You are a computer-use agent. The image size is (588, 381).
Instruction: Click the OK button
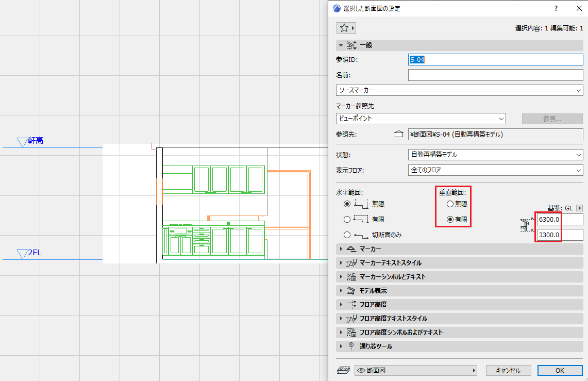pos(560,371)
